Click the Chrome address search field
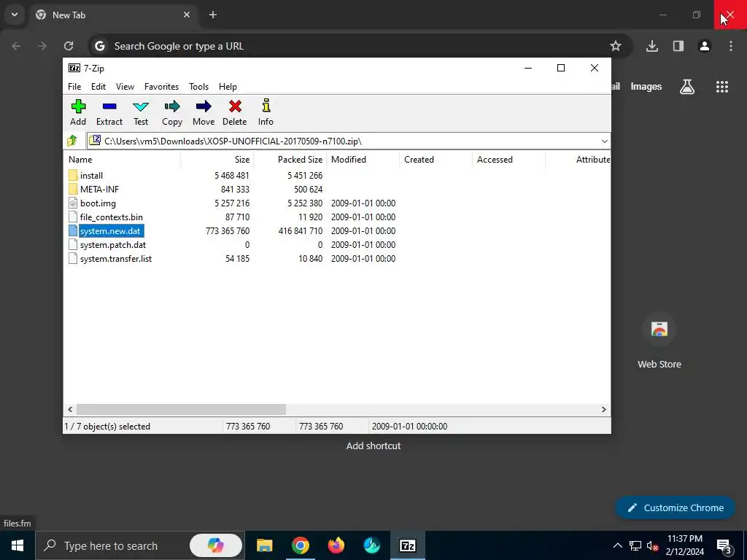Image resolution: width=747 pixels, height=560 pixels. coord(360,46)
